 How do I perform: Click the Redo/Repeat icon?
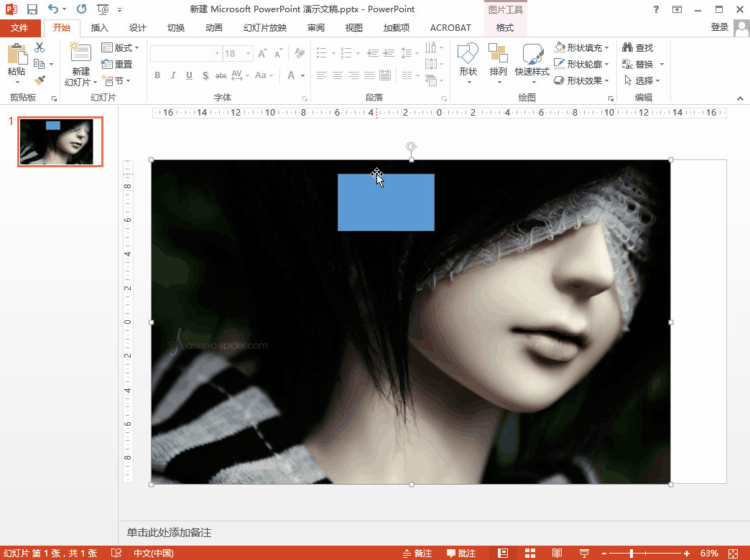tap(82, 9)
